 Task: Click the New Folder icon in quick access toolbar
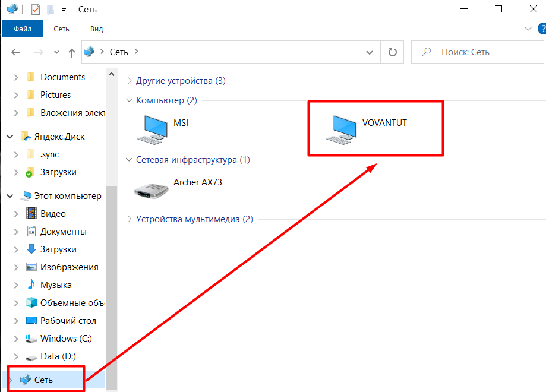tap(50, 10)
